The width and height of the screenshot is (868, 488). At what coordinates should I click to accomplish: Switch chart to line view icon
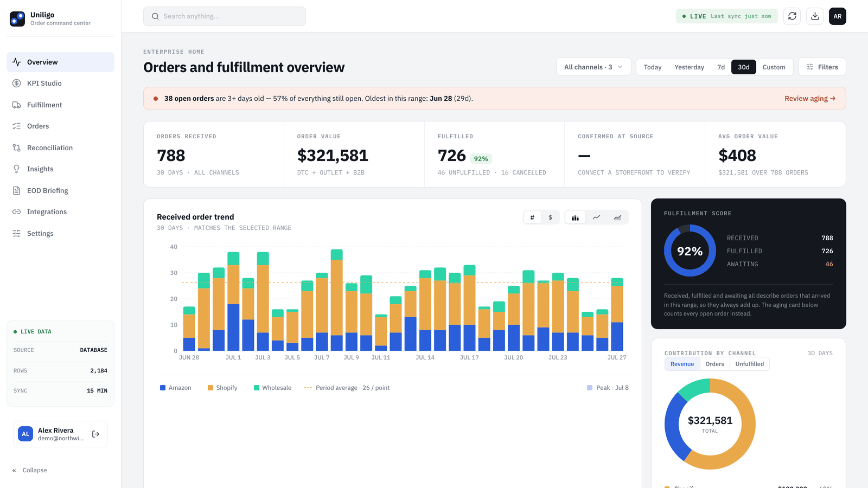[596, 217]
